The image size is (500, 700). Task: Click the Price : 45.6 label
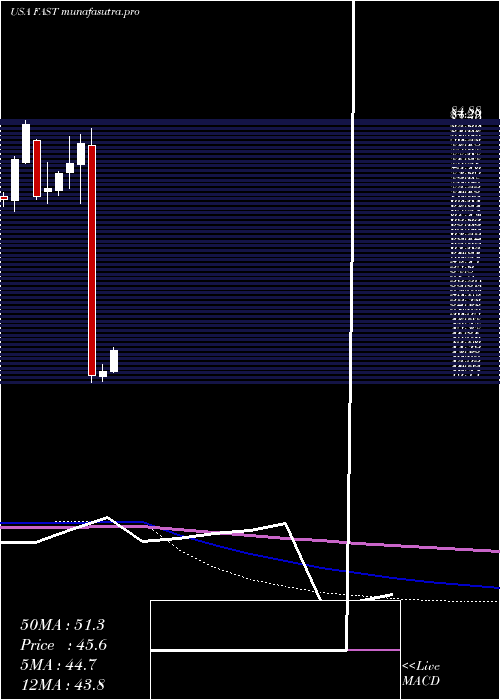tap(64, 645)
